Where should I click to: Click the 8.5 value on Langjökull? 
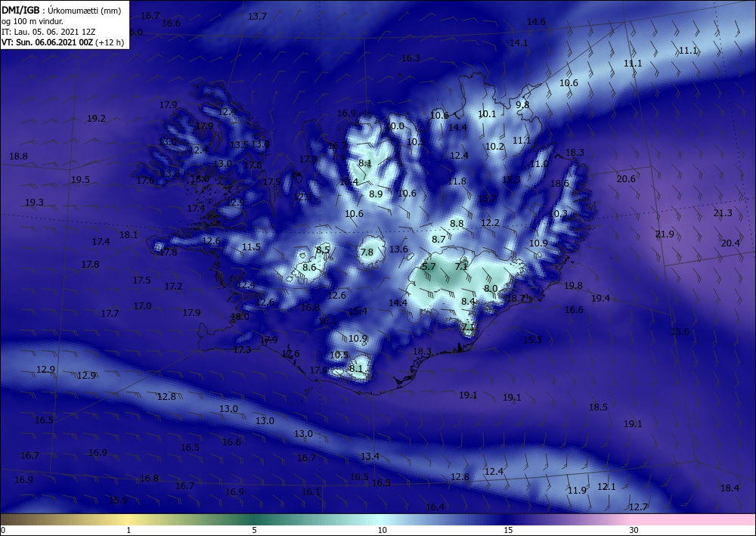(323, 249)
